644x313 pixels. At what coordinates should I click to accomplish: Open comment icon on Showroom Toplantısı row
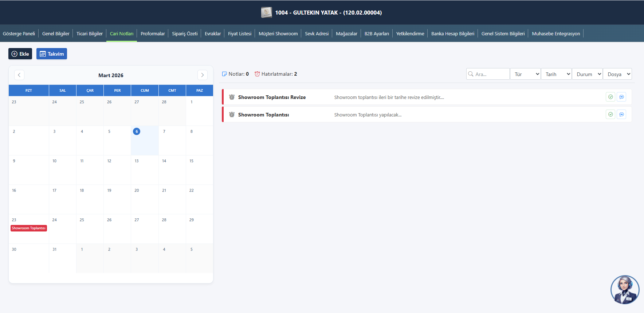621,114
